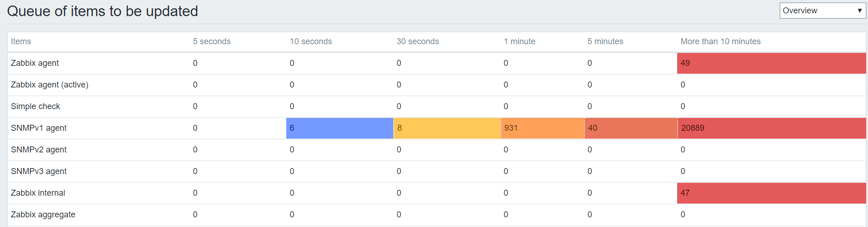This screenshot has height=227, width=868.
Task: Open the Overview dropdown selector
Action: pyautogui.click(x=822, y=11)
